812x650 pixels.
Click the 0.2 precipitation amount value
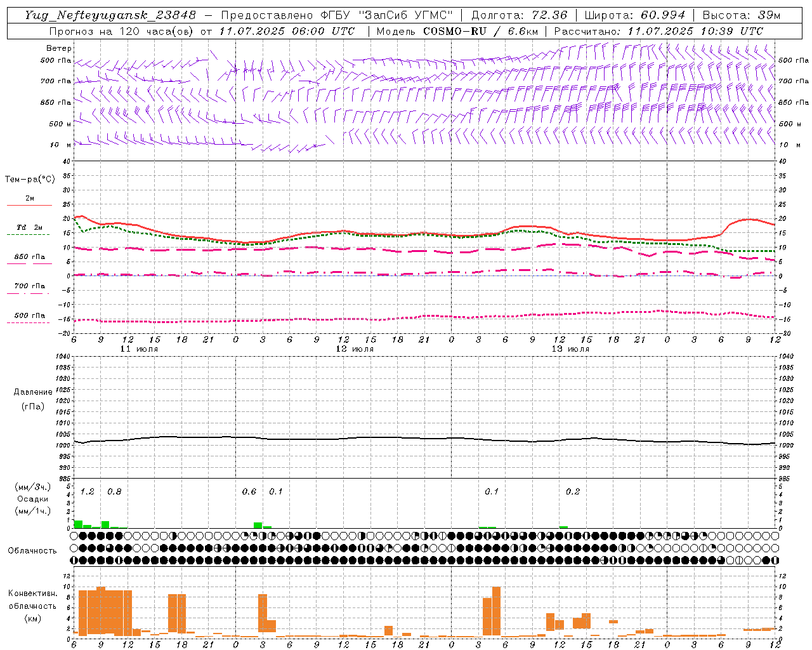pyautogui.click(x=573, y=492)
